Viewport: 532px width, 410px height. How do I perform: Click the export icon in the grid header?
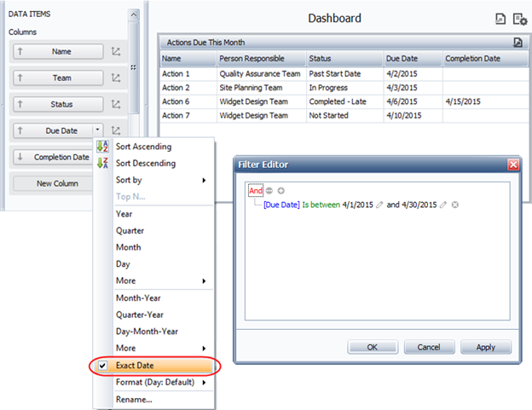coord(518,42)
